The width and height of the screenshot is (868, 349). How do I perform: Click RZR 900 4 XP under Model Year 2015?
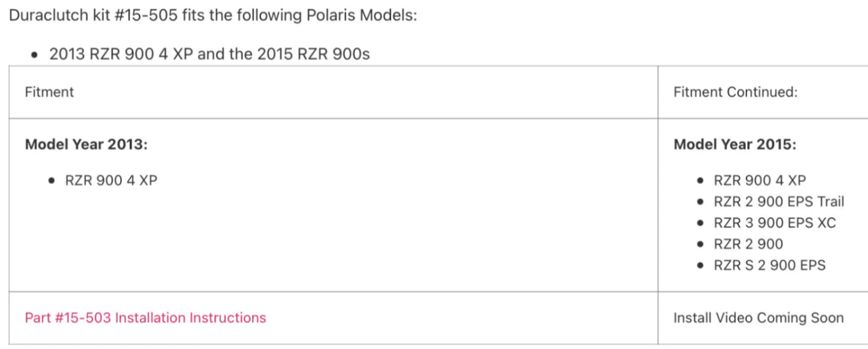pos(760,180)
